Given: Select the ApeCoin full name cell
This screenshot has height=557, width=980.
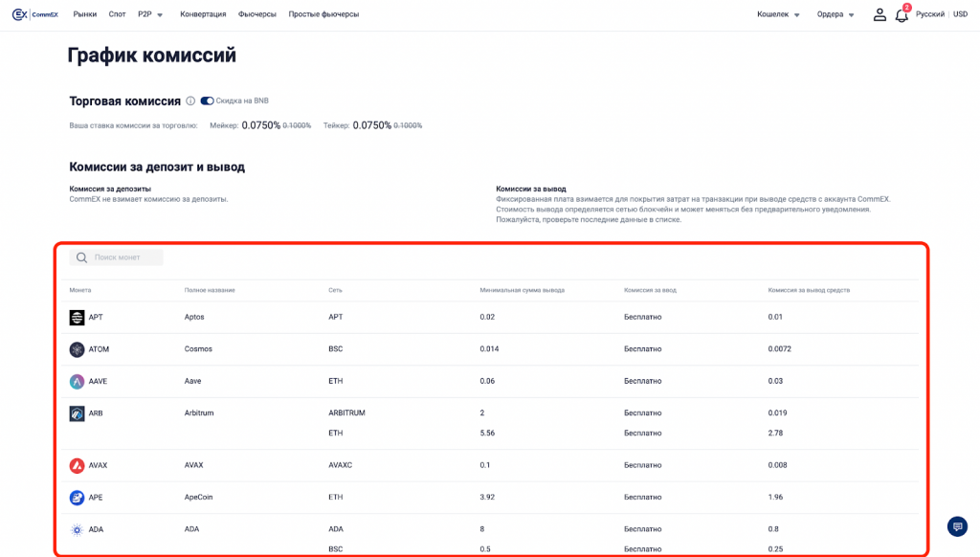Looking at the screenshot, I should [199, 497].
